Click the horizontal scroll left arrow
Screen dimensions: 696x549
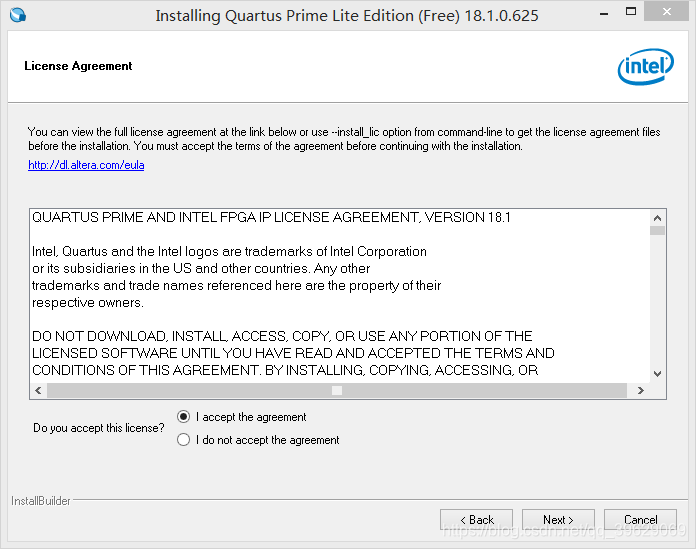click(38, 391)
